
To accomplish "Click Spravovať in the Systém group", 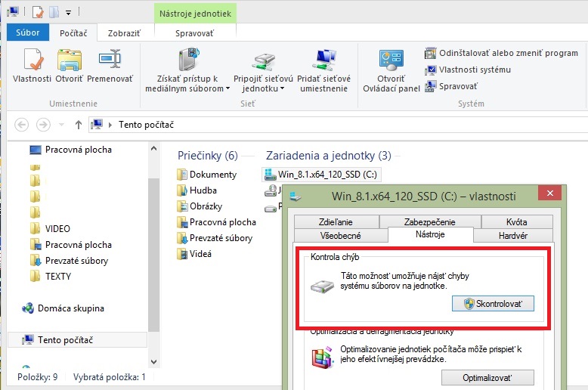I will [451, 86].
